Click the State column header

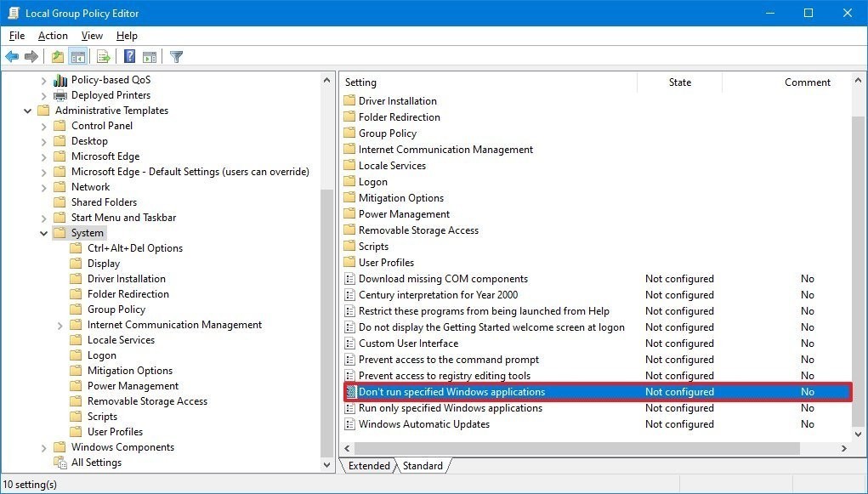tap(679, 82)
